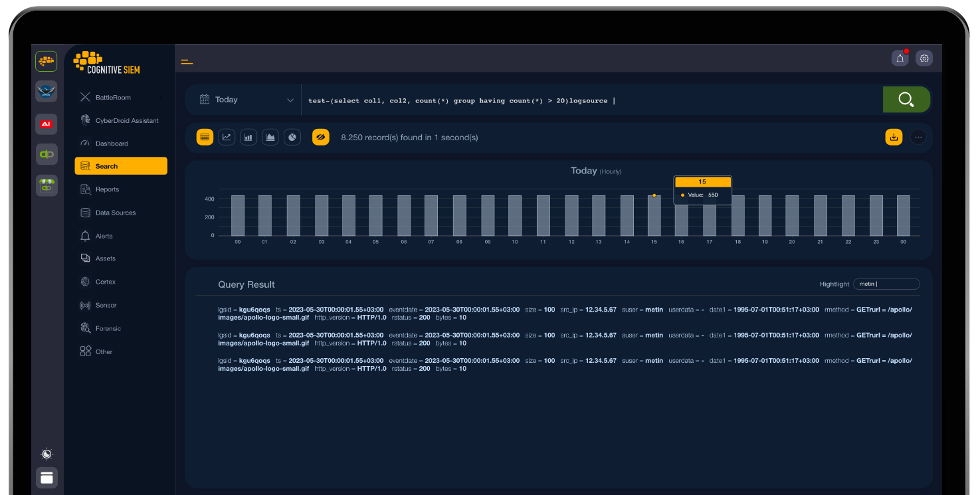Screen dimensions: 980x495
Task: Switch to the line chart visualization
Action: 227,137
